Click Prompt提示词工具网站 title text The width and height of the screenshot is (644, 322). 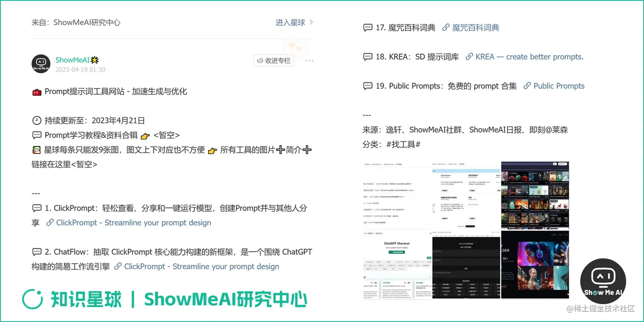116,91
